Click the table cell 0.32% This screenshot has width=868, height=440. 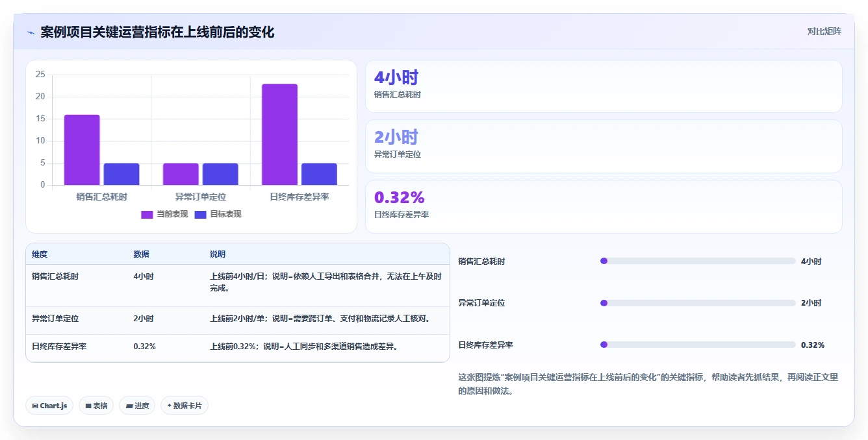pos(144,347)
